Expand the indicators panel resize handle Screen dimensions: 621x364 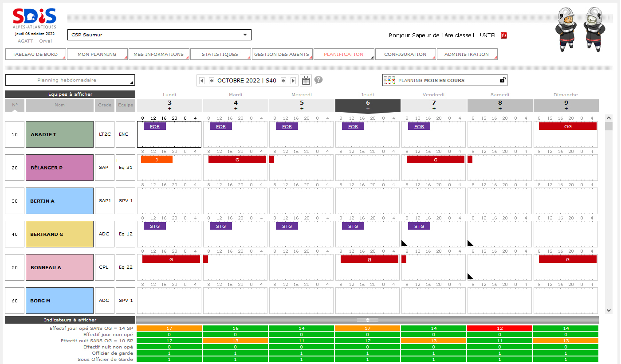point(368,320)
